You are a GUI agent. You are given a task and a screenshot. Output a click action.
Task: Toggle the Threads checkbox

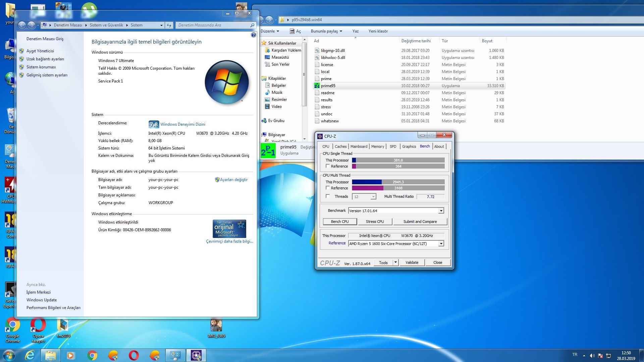(328, 196)
